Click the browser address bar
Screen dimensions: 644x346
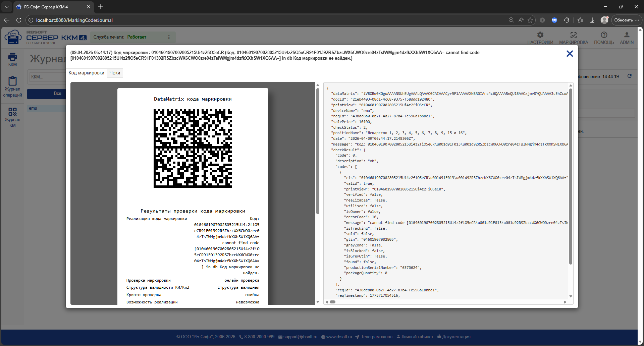point(268,20)
